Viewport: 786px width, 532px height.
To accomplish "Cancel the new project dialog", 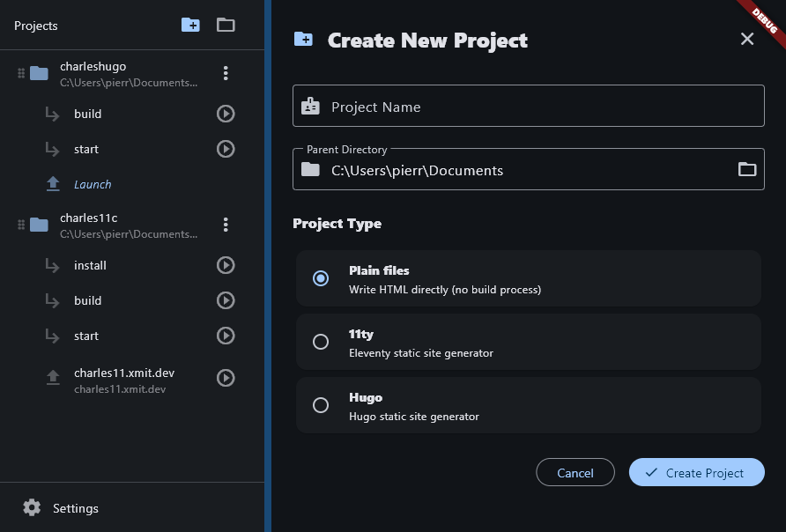I will (x=575, y=473).
